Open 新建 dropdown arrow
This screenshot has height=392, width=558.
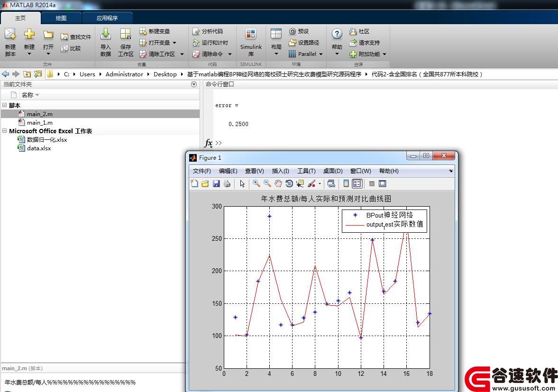29,54
